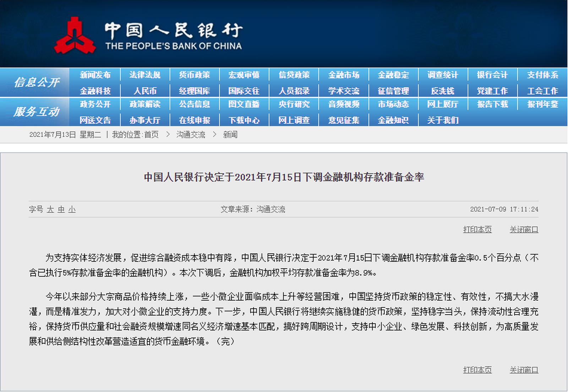The height and width of the screenshot is (392, 568).
Task: Click the top 打印本页 link
Action: (x=477, y=230)
